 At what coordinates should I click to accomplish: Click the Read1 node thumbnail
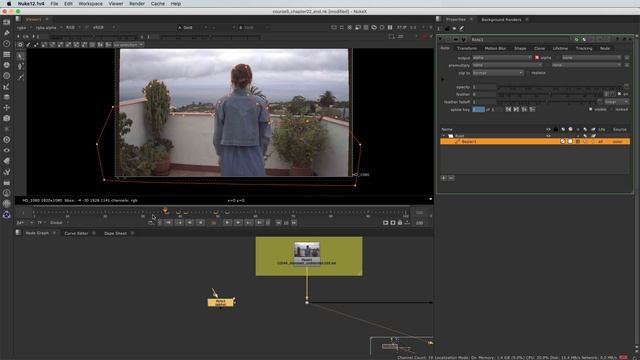(x=307, y=249)
